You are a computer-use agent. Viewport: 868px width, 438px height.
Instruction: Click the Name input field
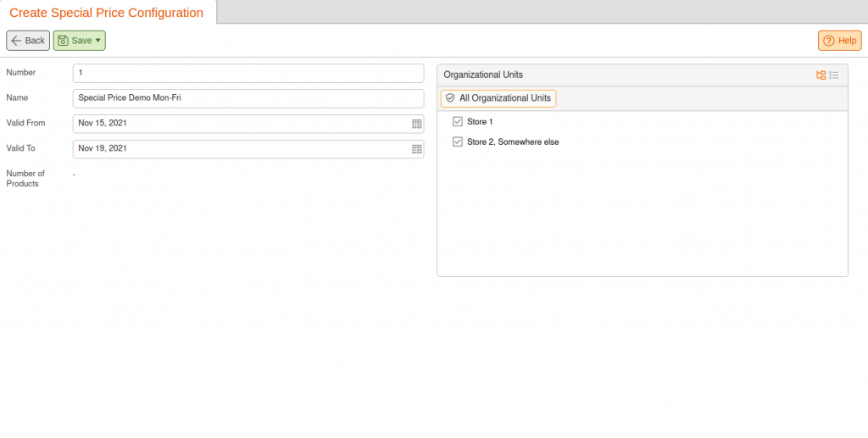click(x=248, y=98)
